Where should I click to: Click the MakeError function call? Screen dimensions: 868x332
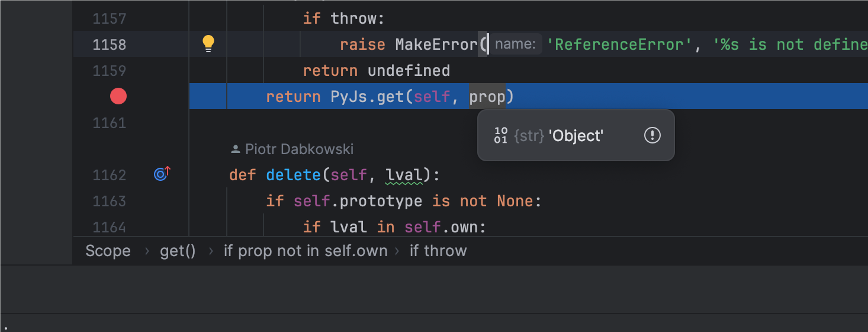[436, 44]
